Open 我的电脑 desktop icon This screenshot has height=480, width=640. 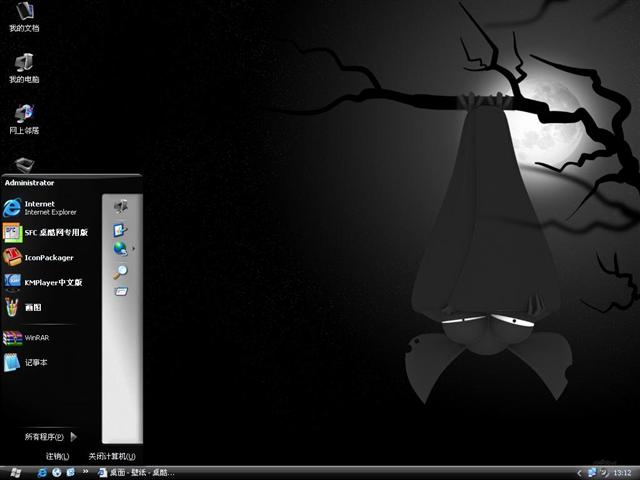(24, 68)
